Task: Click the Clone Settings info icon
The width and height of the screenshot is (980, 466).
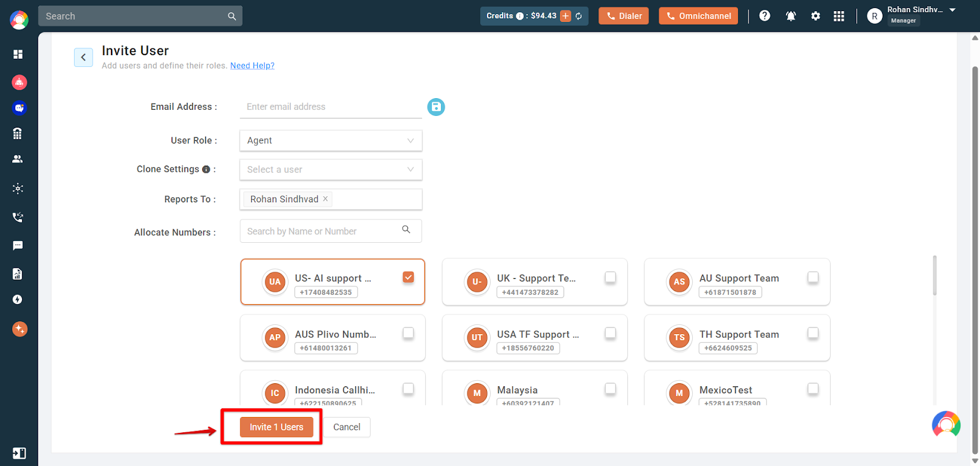Action: click(206, 170)
